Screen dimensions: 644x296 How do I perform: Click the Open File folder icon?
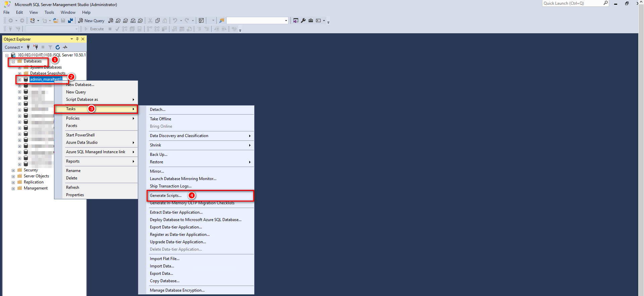(x=56, y=20)
